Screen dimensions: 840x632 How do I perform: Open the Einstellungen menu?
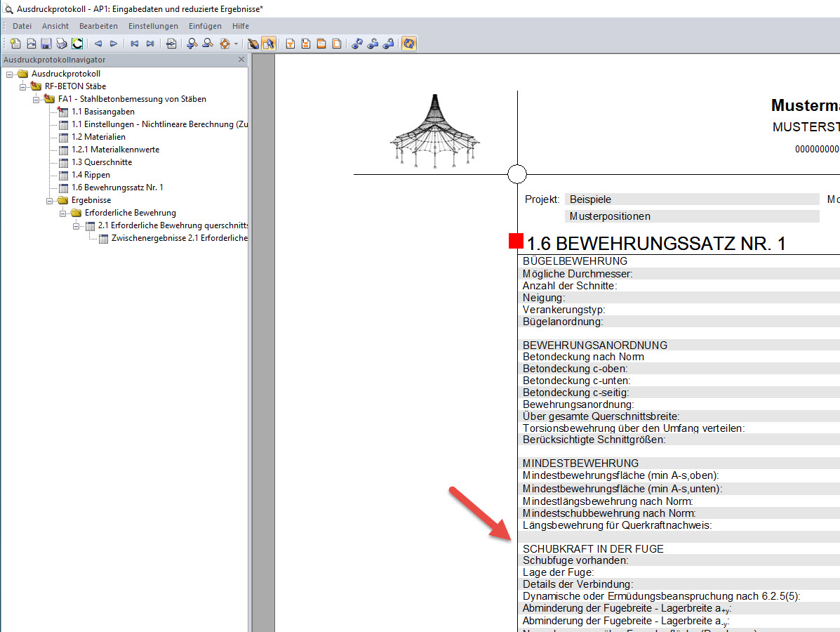(x=153, y=26)
